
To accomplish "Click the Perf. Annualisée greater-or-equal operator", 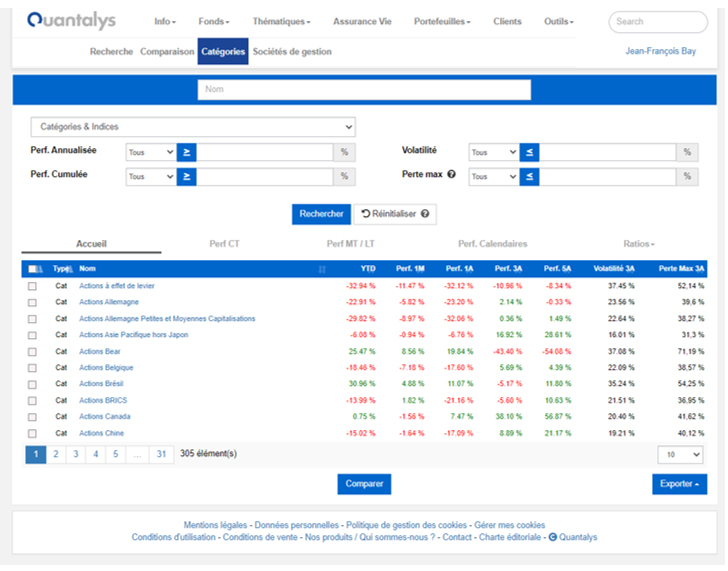I will (187, 152).
